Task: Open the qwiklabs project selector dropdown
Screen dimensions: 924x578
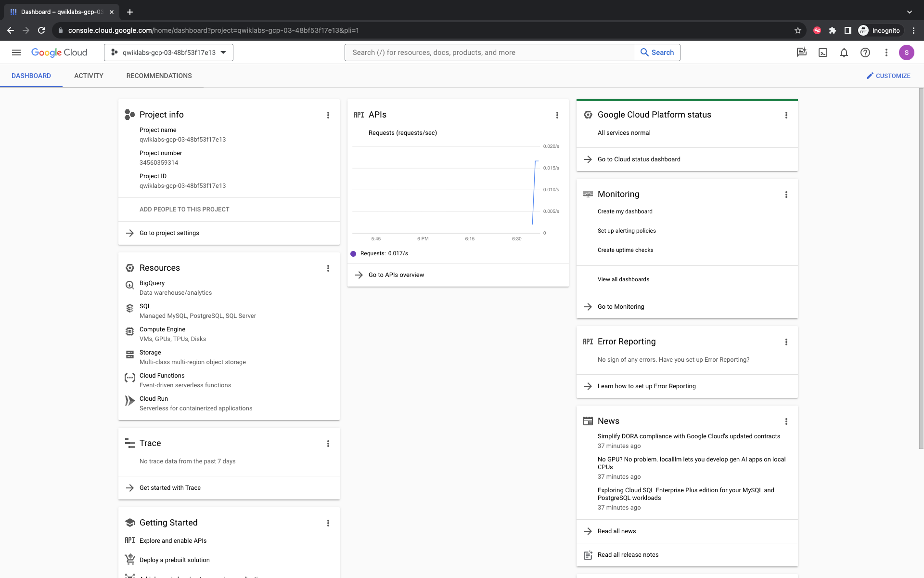Action: pos(168,53)
